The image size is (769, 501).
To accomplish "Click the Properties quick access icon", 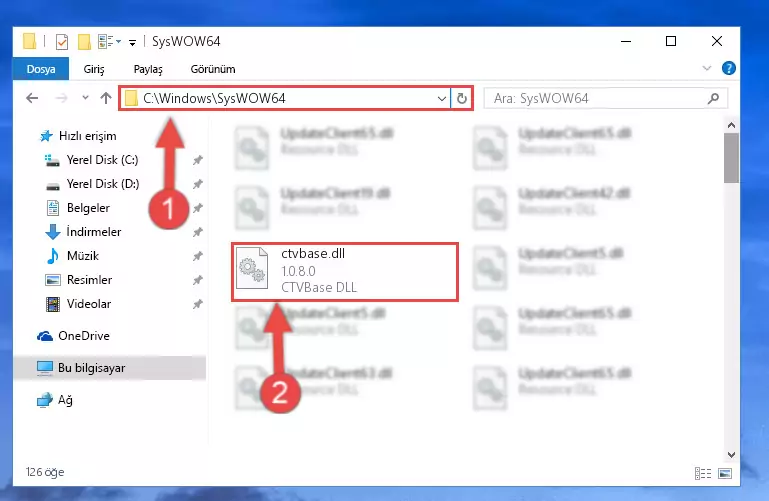I will [62, 42].
